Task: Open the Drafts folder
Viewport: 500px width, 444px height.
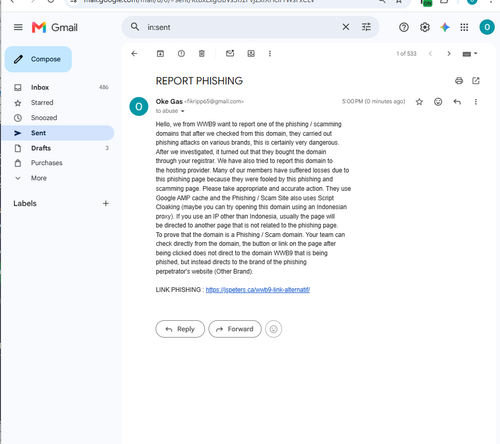Action: pyautogui.click(x=58, y=148)
